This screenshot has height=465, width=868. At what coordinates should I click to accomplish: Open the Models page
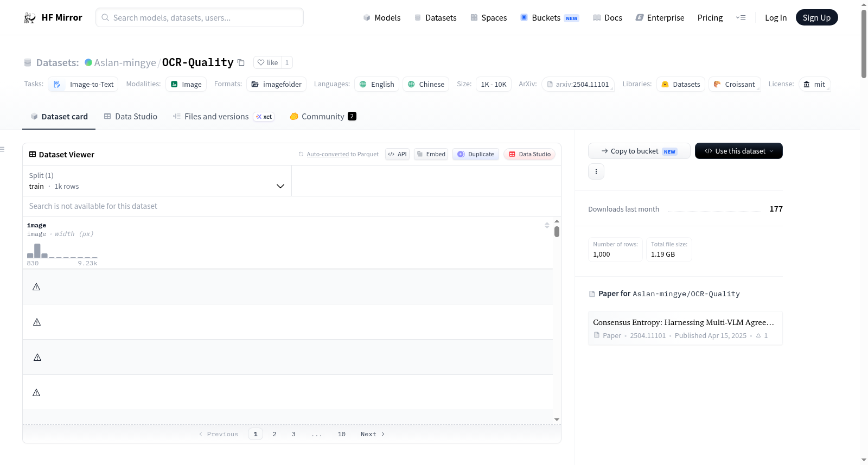[x=382, y=18]
